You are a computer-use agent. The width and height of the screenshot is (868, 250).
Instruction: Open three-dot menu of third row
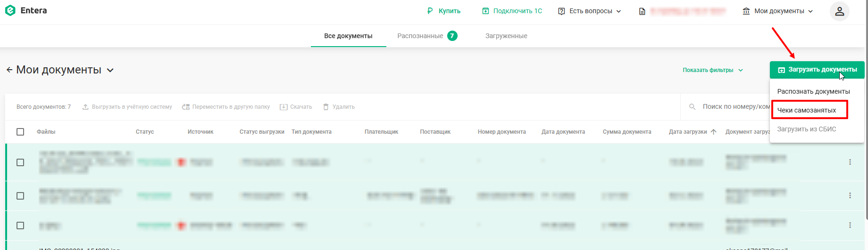coord(850,225)
